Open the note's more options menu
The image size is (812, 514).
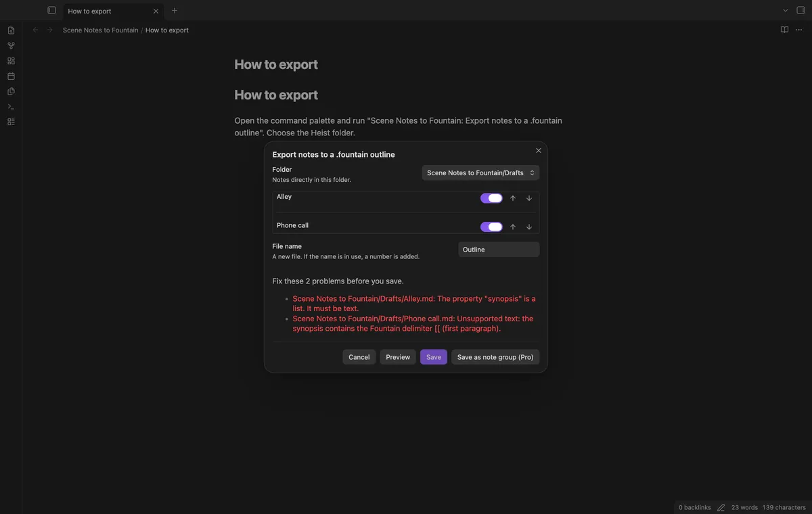[x=798, y=30]
